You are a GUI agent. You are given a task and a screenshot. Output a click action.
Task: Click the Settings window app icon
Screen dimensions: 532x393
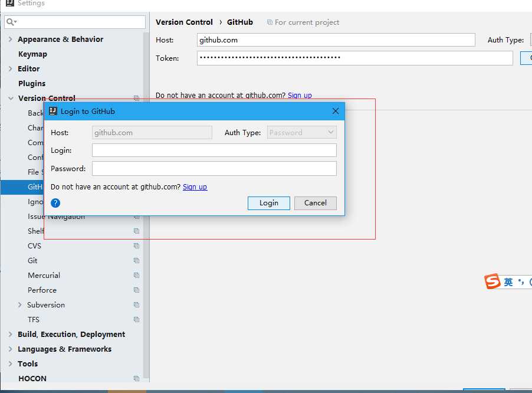click(x=10, y=3)
